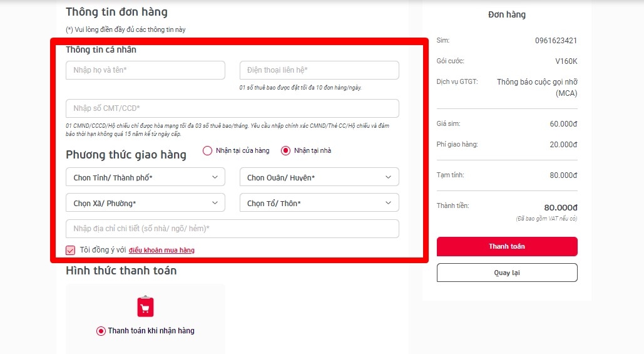Viewport: 644px width, 354px height.
Task: Click the '(Đã bao gồm VAT nếu có)' note
Action: (546, 218)
